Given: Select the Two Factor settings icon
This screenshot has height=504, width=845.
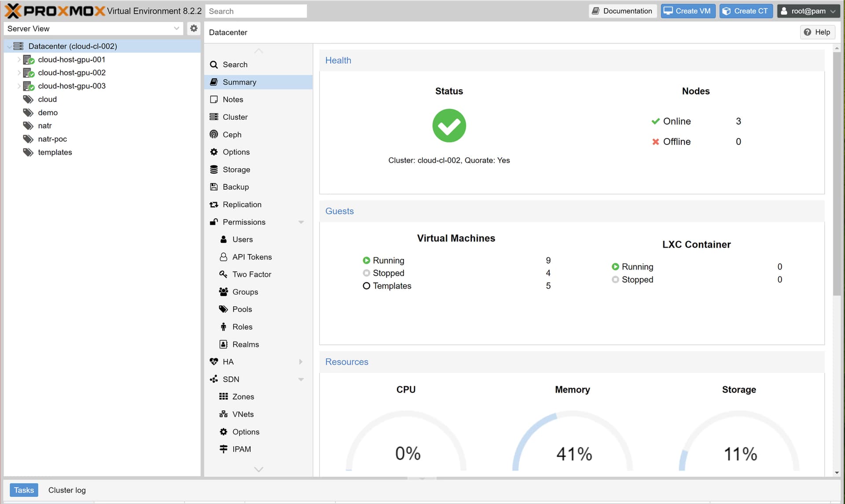Looking at the screenshot, I should pos(224,274).
